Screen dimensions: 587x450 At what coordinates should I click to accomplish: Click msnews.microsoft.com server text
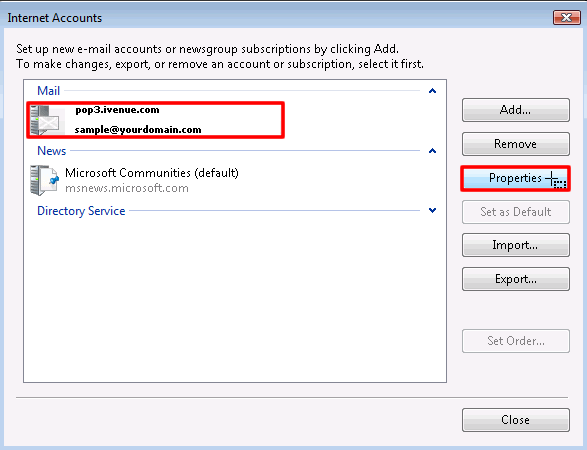(x=127, y=188)
